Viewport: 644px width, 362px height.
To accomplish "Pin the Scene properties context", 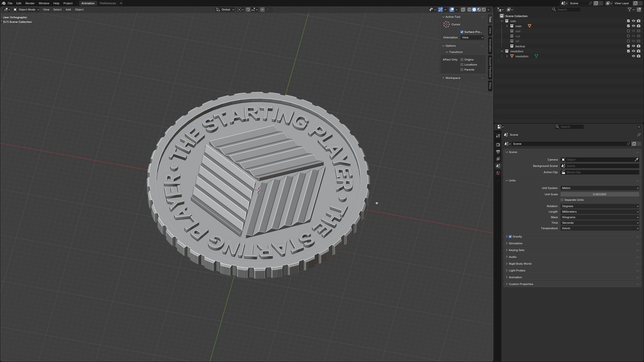I will click(x=639, y=134).
